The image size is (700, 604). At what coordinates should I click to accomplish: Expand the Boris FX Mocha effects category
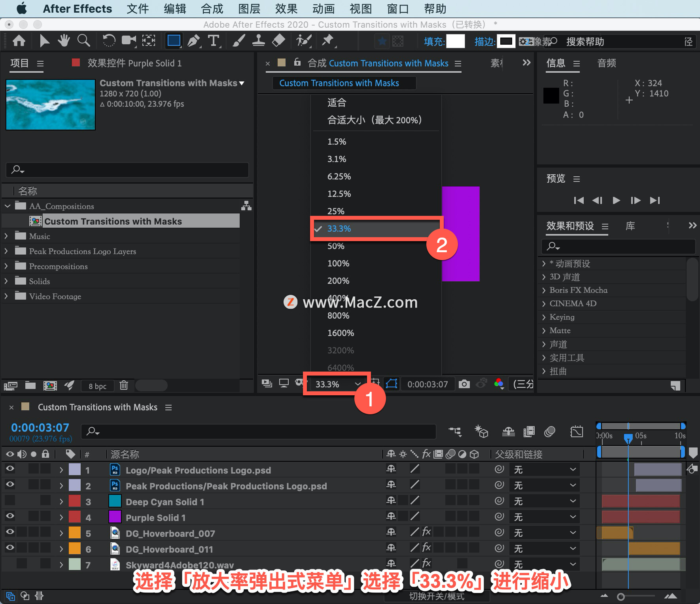544,290
